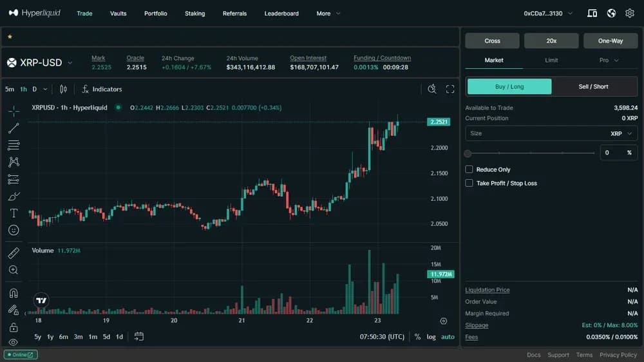The image size is (644, 362).
Task: Open the Pro order type dropdown
Action: [x=609, y=60]
